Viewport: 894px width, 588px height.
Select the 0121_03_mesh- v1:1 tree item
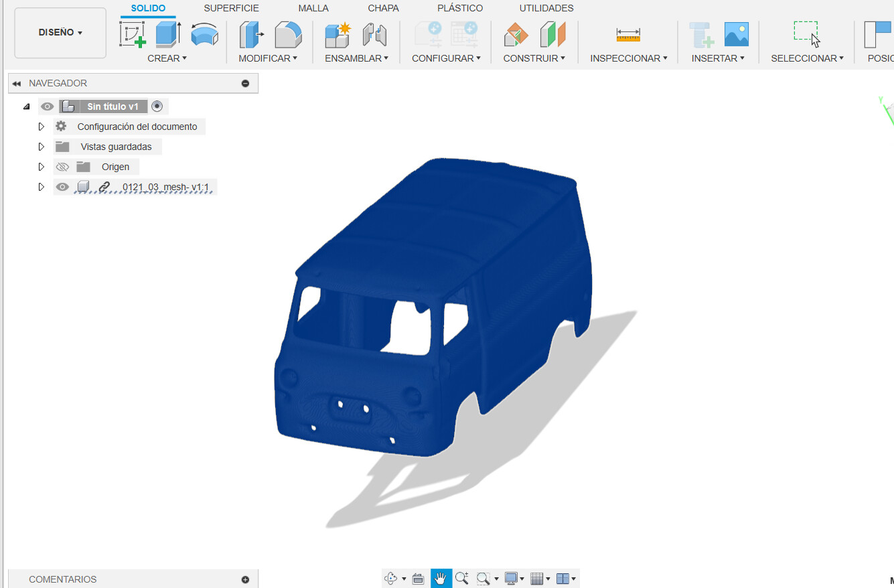(x=166, y=188)
